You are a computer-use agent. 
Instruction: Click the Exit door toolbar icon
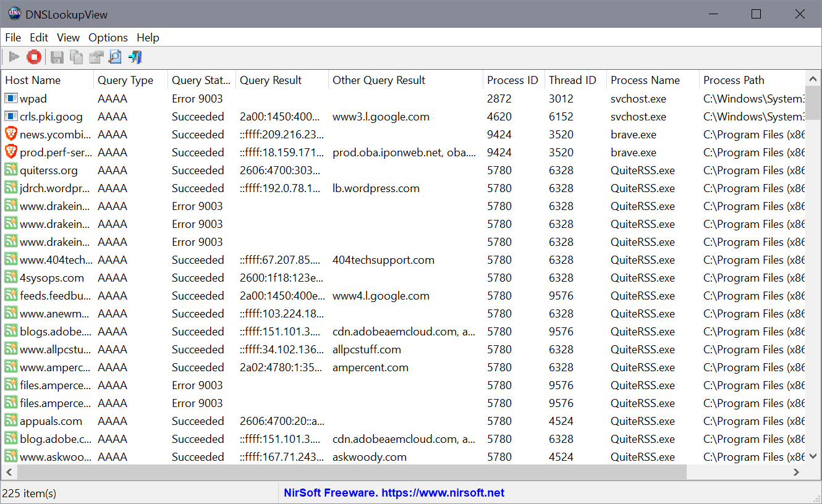pos(135,57)
